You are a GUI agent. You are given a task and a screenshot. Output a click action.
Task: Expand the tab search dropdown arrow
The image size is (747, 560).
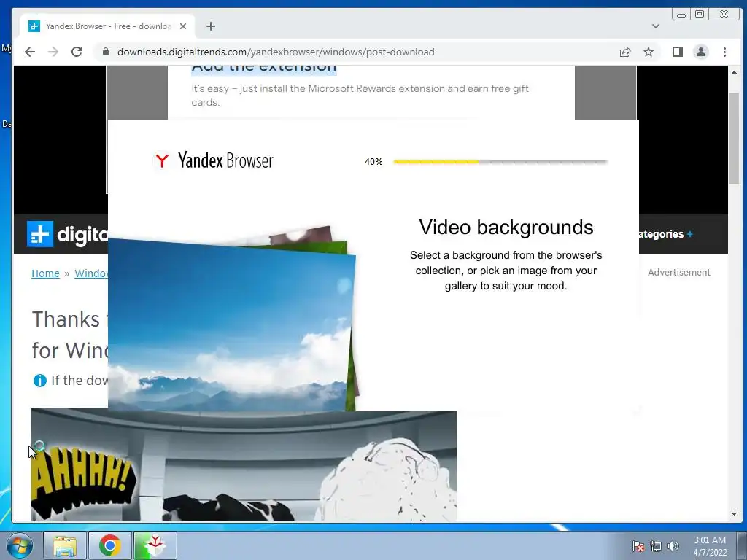(x=656, y=26)
